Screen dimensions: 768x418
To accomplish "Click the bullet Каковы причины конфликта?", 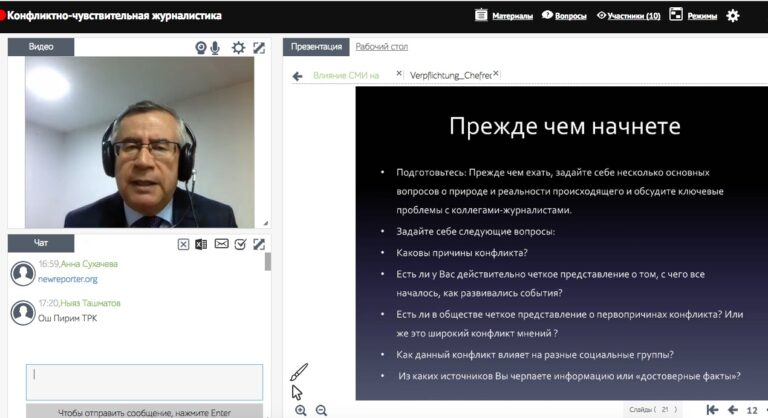I will [462, 253].
